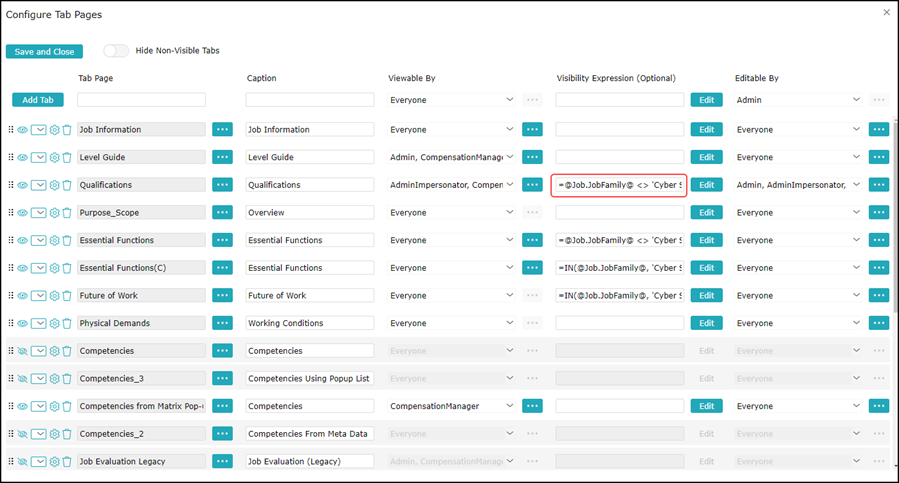
Task: Click the Caption field for Purpose_Scope showing Overview
Action: [309, 213]
